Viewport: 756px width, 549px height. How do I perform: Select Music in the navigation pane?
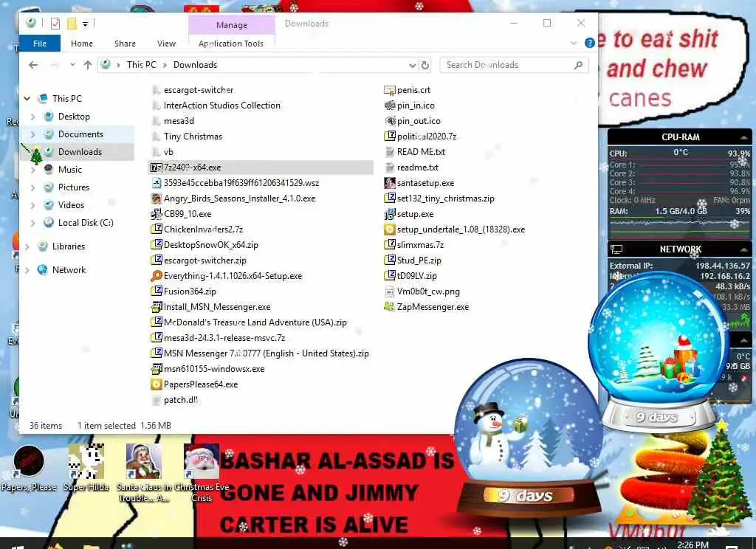70,169
